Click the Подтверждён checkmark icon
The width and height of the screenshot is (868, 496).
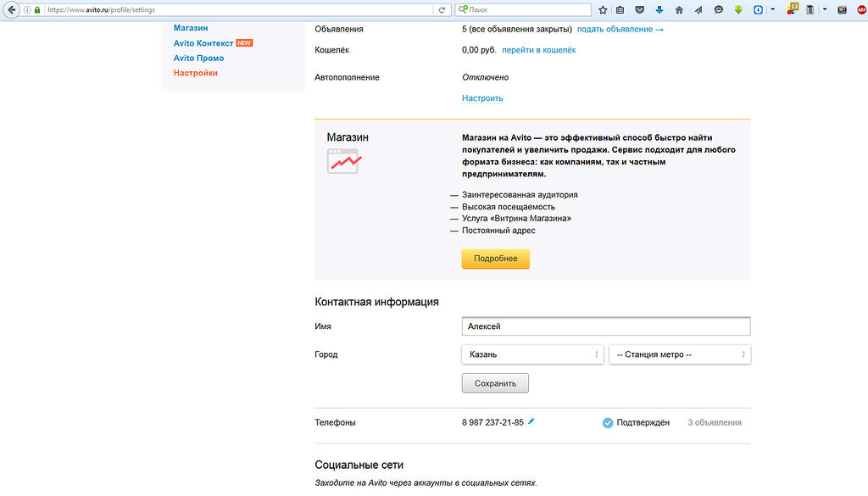pos(607,423)
